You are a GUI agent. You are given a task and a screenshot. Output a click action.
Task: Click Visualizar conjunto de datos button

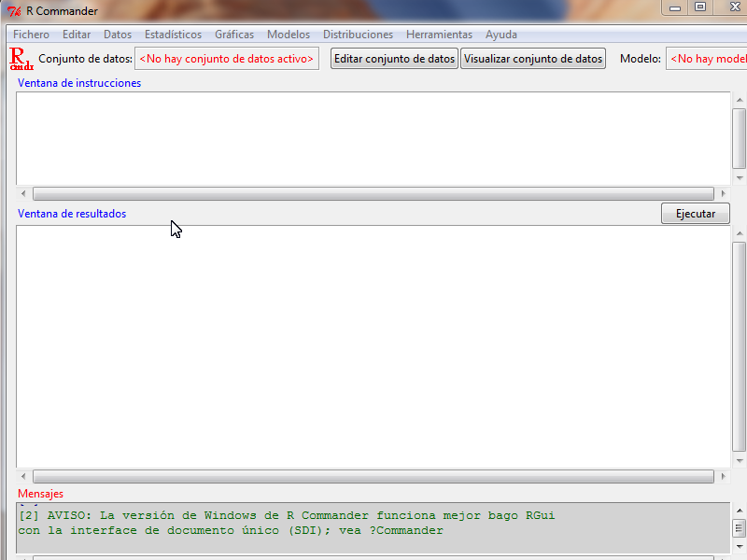pyautogui.click(x=533, y=59)
